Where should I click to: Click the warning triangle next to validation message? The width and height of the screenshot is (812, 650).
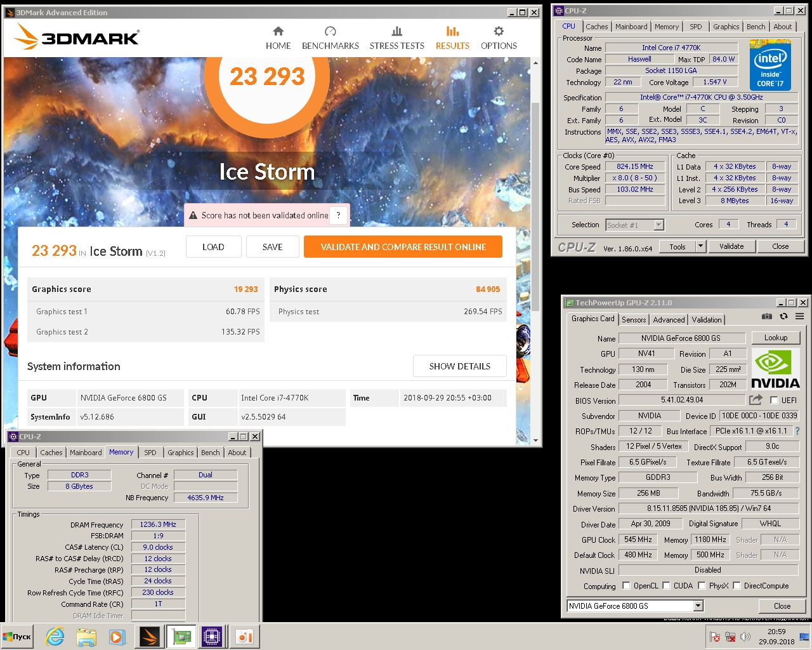click(x=193, y=216)
